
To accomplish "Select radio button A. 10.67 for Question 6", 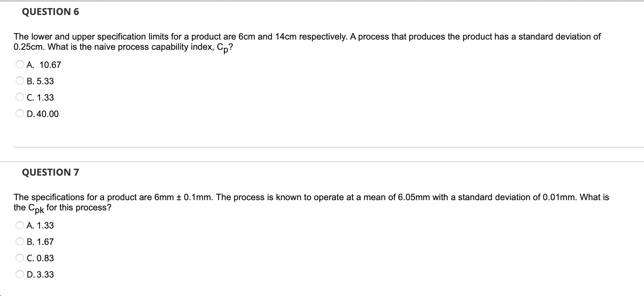I will tap(19, 63).
